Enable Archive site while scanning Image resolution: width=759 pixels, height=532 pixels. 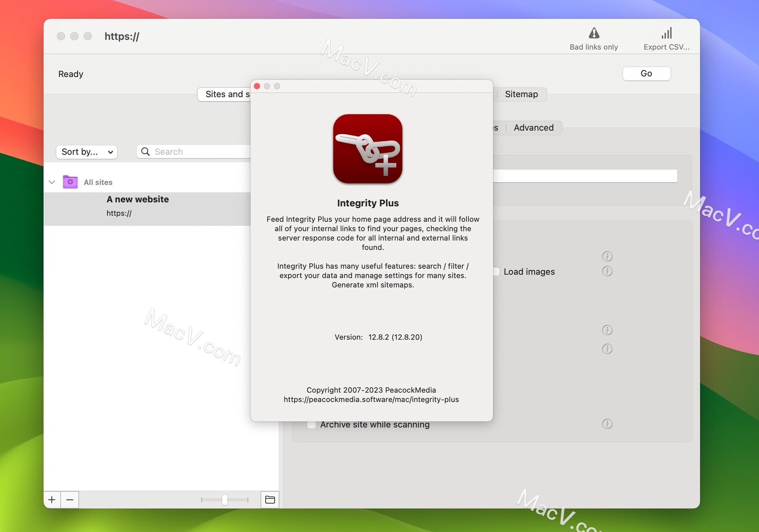[312, 424]
